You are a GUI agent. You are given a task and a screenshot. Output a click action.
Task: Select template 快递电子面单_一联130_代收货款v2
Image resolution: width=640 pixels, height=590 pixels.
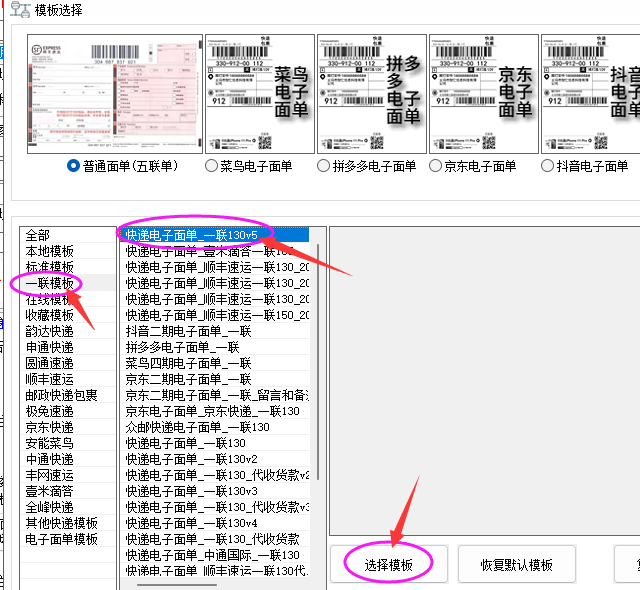[215, 475]
